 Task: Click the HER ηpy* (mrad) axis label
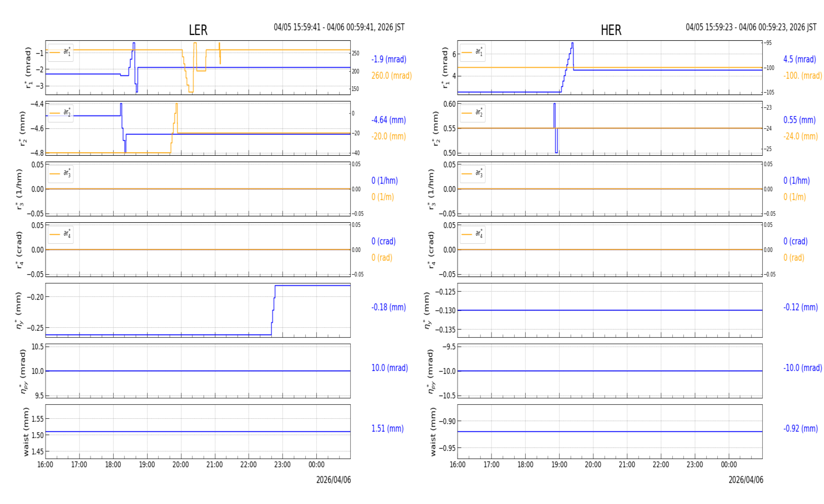pyautogui.click(x=432, y=371)
